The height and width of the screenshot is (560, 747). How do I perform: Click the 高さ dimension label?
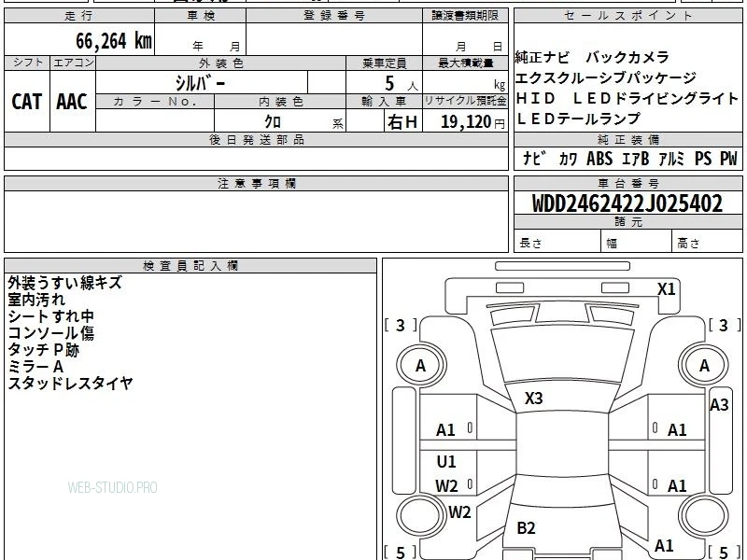pos(688,243)
